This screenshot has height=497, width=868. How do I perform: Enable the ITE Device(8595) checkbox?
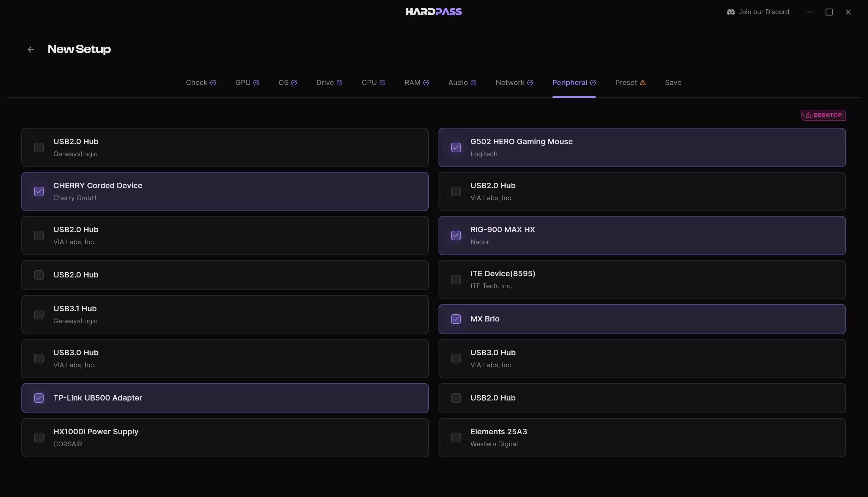[456, 280]
